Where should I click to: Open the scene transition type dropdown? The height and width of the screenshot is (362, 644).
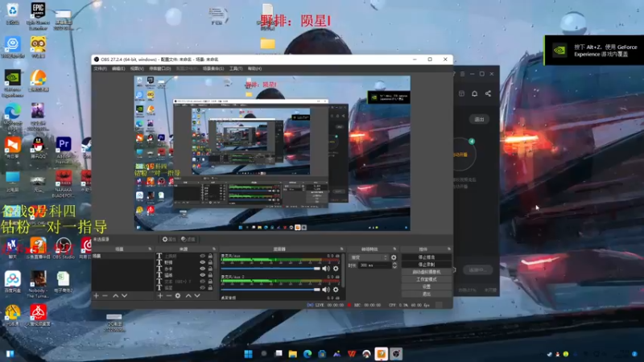pos(369,257)
